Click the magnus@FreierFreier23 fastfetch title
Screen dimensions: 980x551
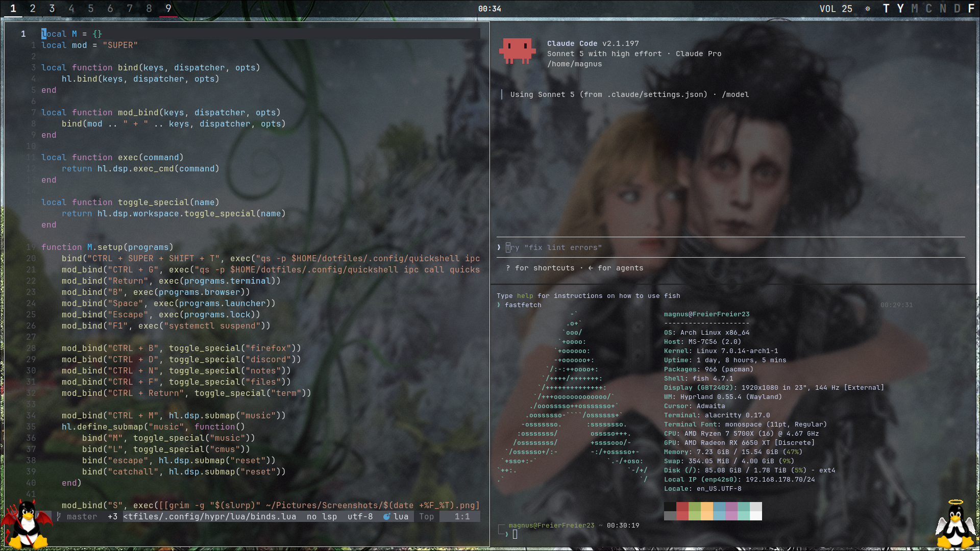tap(706, 314)
